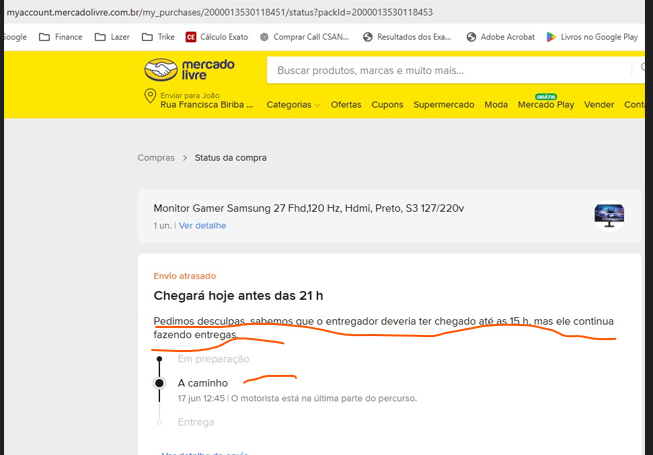
Task: Click the A caminho timeline marker
Action: [159, 383]
